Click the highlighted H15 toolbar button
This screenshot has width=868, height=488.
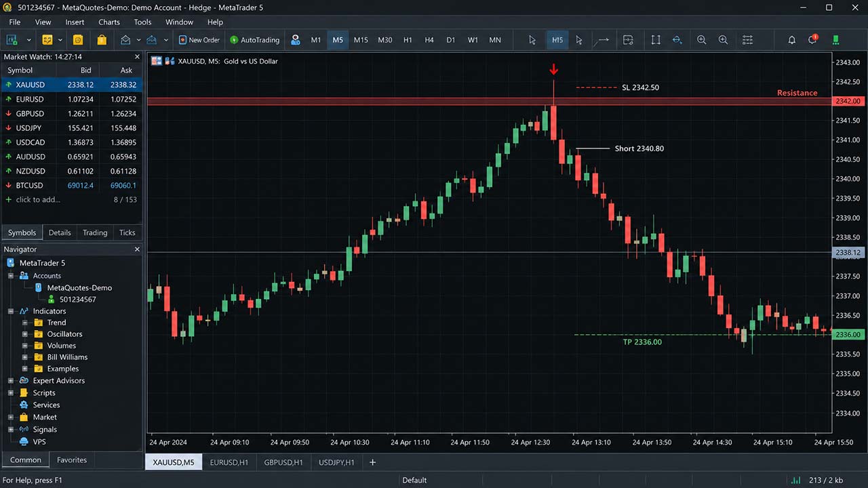pos(557,40)
